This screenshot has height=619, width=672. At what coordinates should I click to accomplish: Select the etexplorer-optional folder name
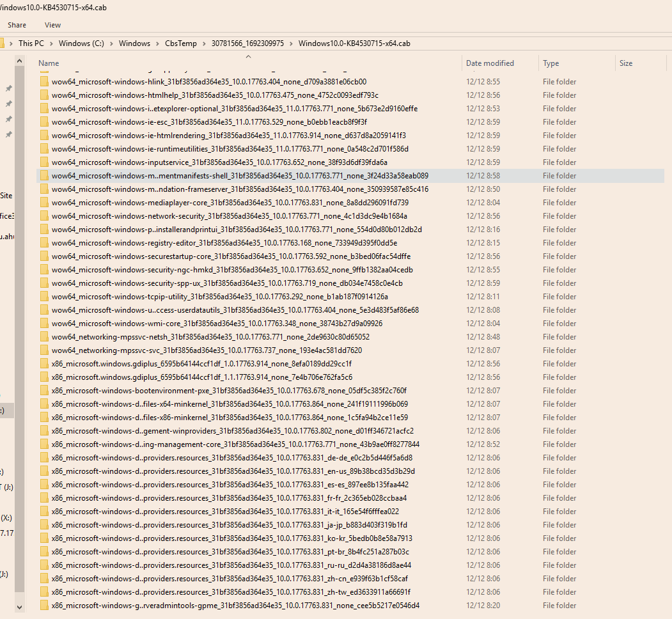click(x=235, y=109)
